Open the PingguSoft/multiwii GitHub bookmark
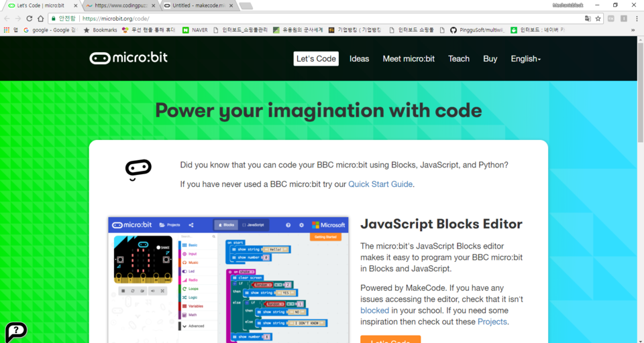 pos(478,30)
